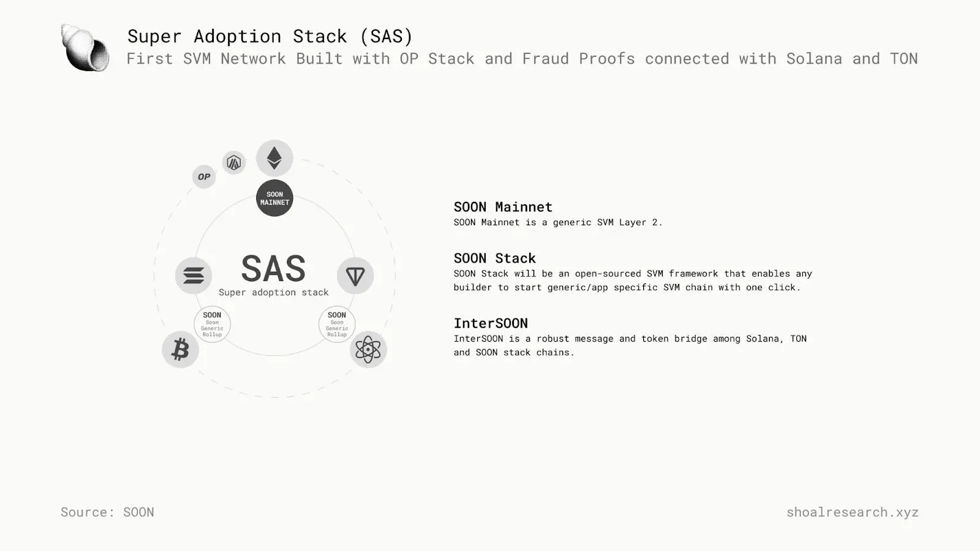Screen dimensions: 980x551
Task: Click the InterSOON heading
Action: [491, 323]
